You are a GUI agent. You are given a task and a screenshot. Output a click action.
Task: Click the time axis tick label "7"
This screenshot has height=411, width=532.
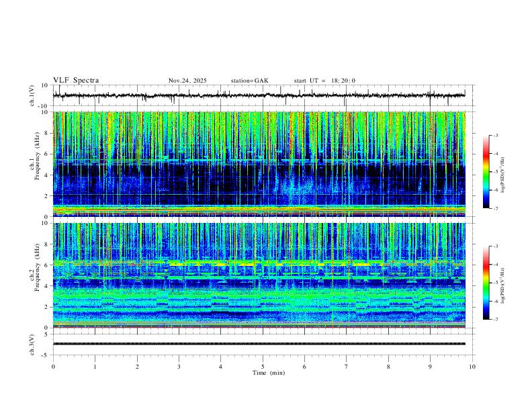click(347, 367)
